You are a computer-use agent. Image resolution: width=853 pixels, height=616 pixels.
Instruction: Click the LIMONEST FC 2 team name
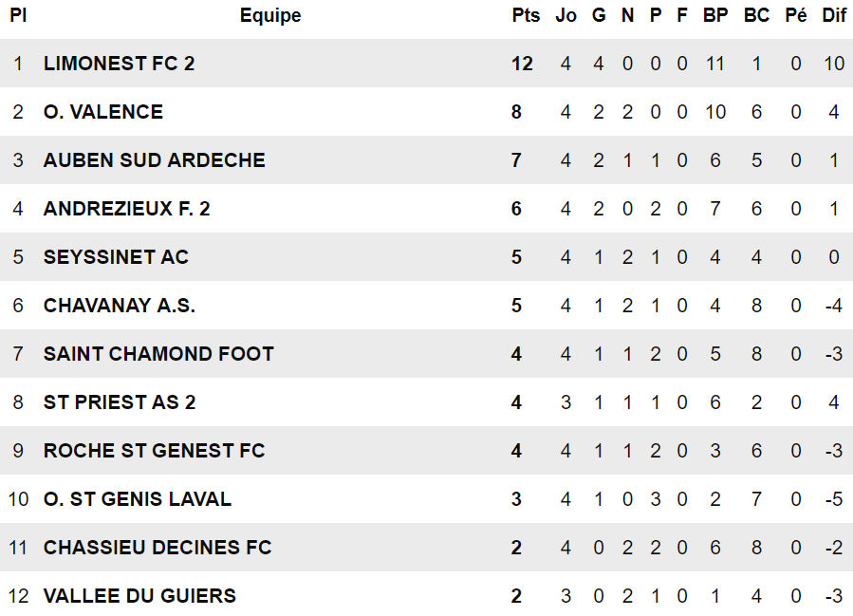pyautogui.click(x=119, y=64)
